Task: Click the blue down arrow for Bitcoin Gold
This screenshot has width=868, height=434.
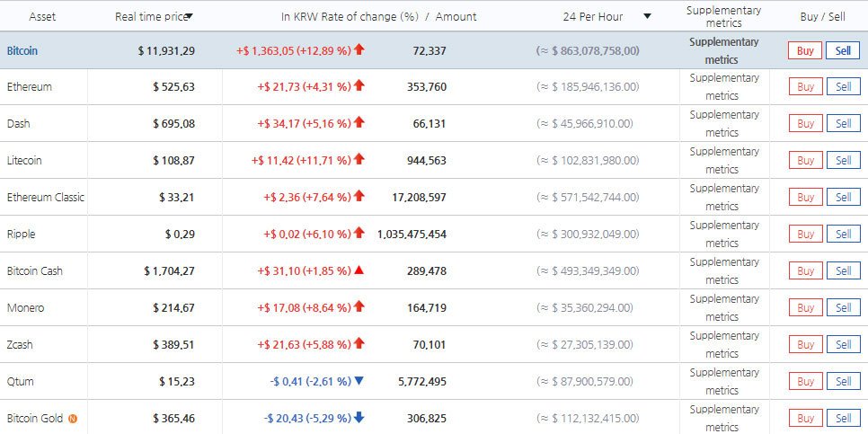Action: [x=359, y=418]
